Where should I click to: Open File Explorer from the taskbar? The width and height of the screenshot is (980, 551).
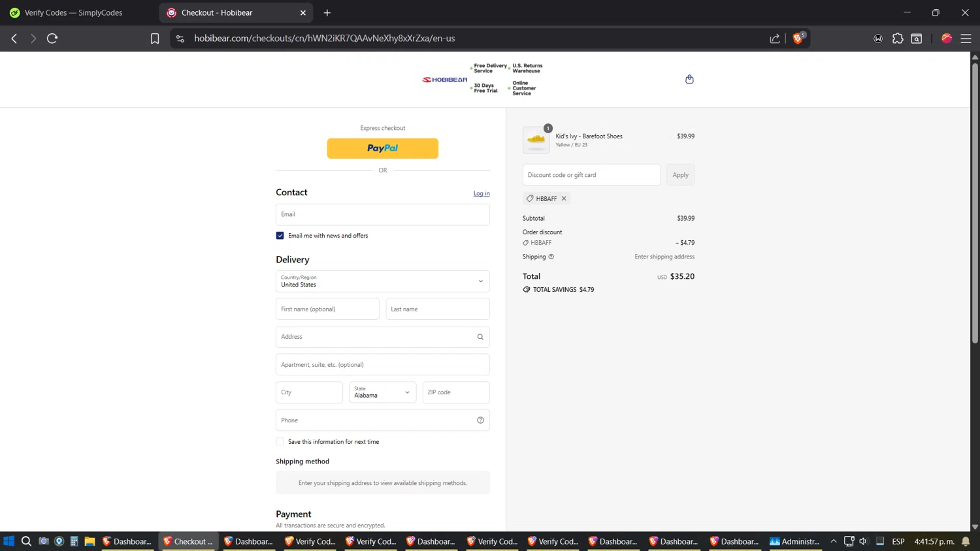coord(90,541)
